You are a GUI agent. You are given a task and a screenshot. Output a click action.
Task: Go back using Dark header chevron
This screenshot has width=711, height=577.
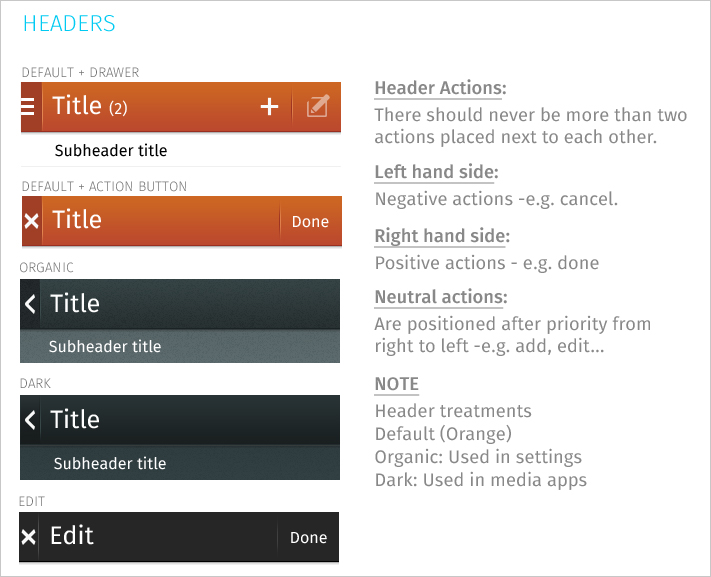coord(30,420)
